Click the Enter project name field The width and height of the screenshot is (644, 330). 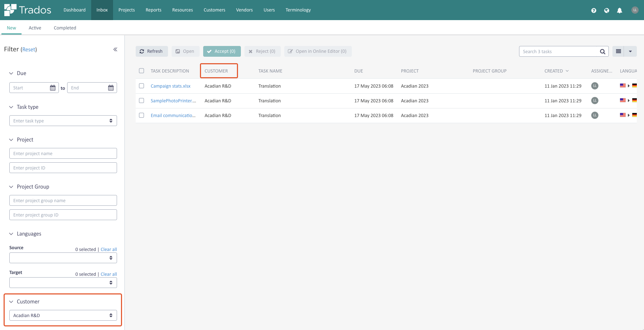[63, 153]
